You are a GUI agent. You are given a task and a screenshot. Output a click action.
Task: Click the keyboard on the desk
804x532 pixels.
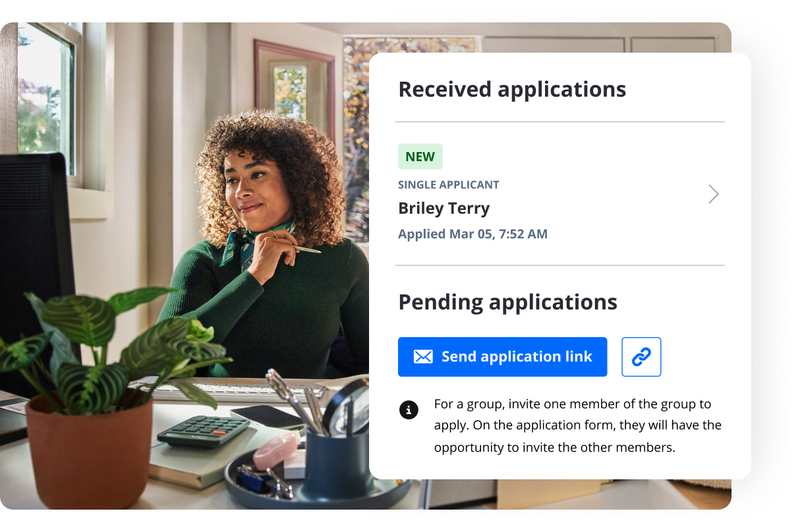point(237,391)
